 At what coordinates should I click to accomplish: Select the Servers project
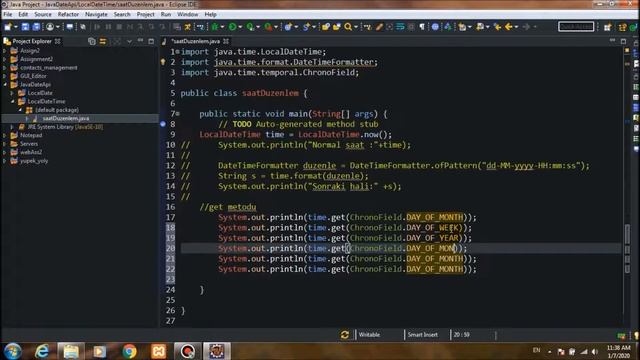(x=29, y=144)
